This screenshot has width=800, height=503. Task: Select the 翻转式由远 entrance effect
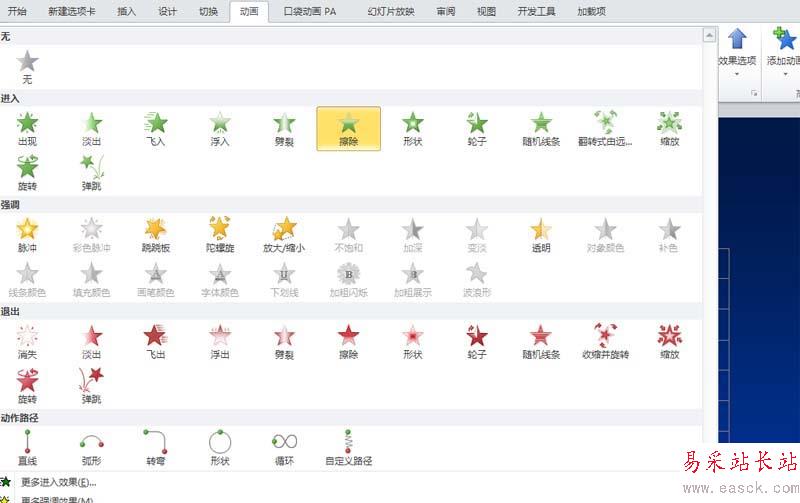tap(605, 129)
